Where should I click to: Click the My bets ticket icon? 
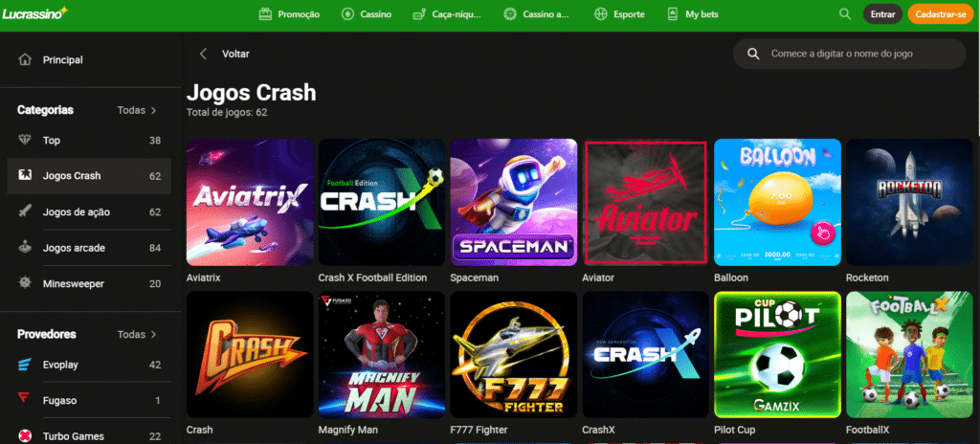point(673,13)
